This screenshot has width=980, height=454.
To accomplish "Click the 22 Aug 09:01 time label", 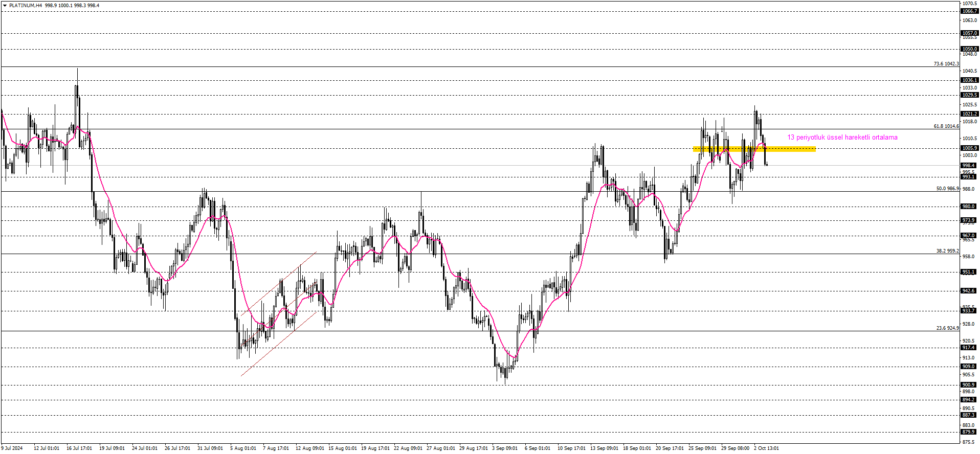I will coord(408,448).
